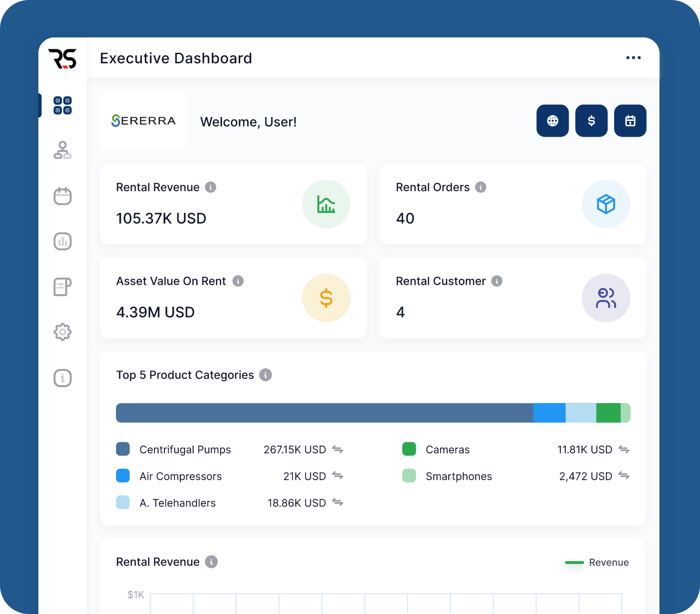The width and height of the screenshot is (700, 614).
Task: Click the green chart icon in Rental Revenue card
Action: coord(326,204)
